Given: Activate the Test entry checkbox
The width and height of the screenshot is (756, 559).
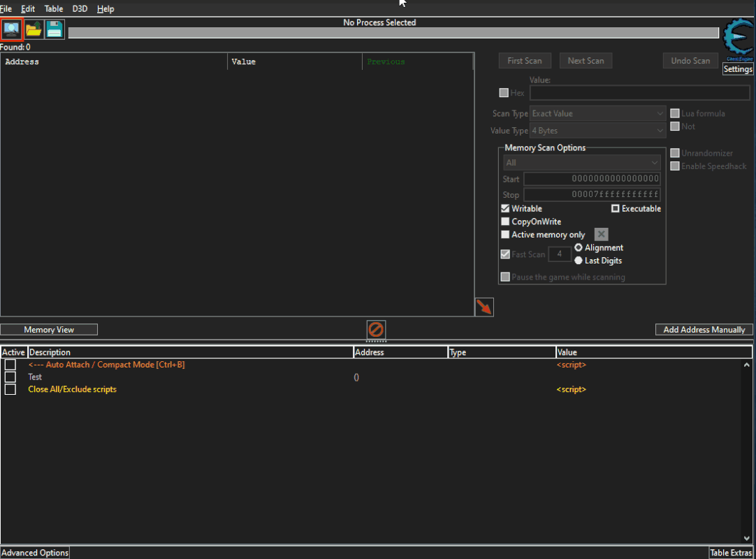Looking at the screenshot, I should (10, 377).
